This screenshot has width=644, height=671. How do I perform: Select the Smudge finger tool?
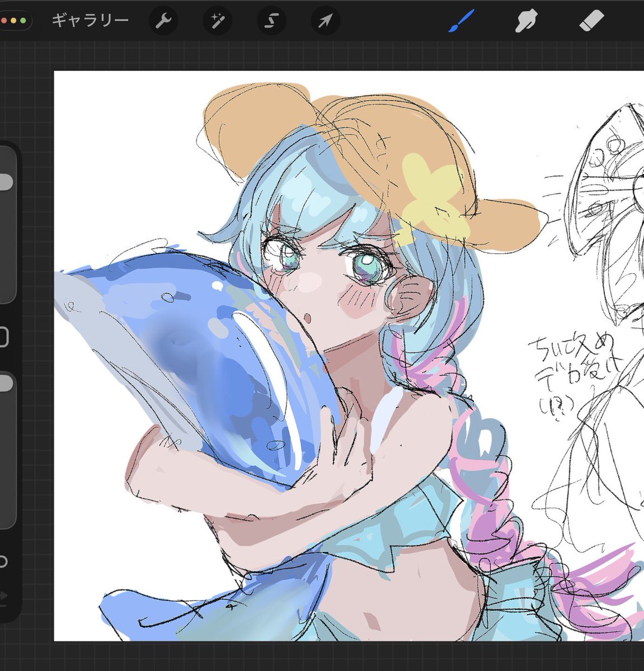point(525,21)
